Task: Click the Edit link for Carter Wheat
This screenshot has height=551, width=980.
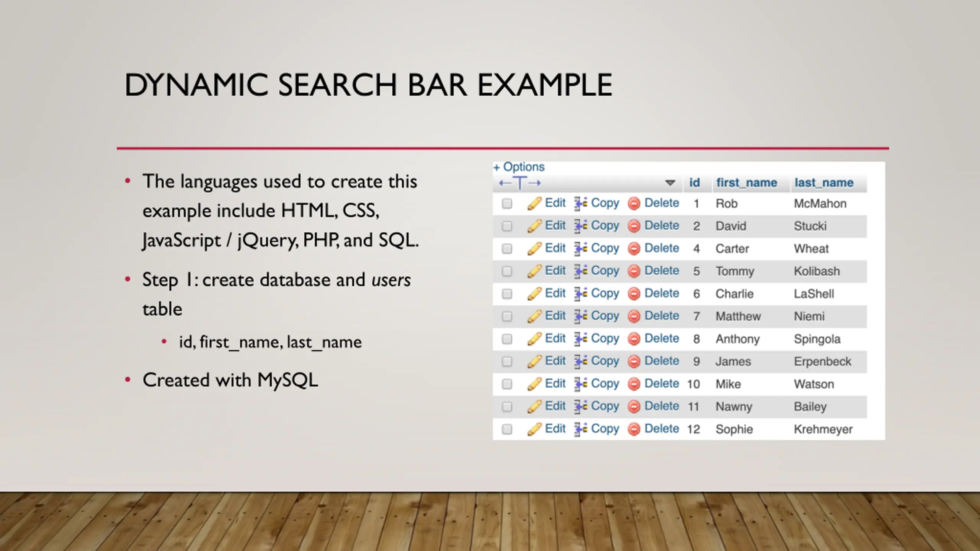Action: point(555,248)
